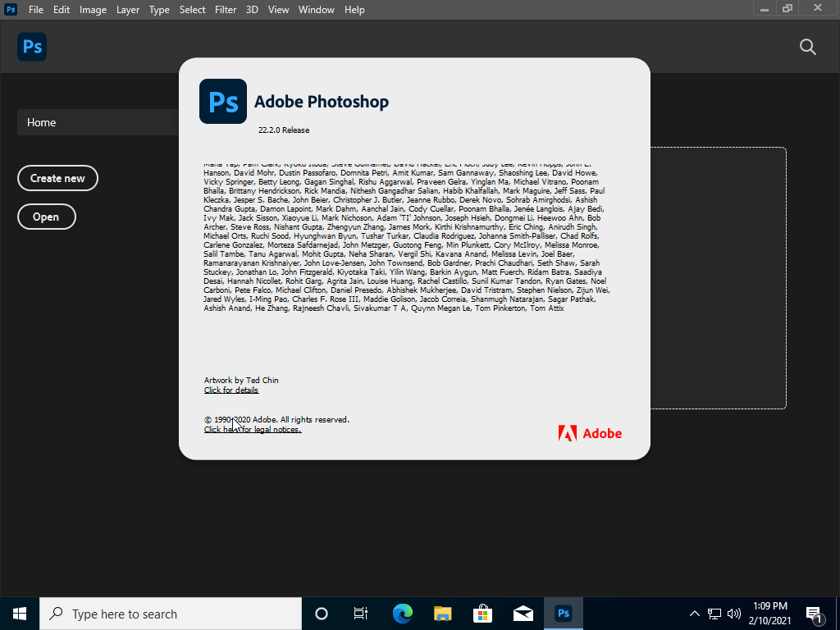
Task: Open the File menu
Action: pyautogui.click(x=36, y=10)
